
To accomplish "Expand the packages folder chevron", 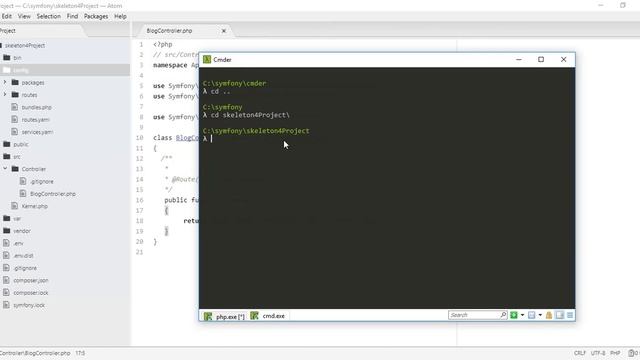I will tap(5, 82).
